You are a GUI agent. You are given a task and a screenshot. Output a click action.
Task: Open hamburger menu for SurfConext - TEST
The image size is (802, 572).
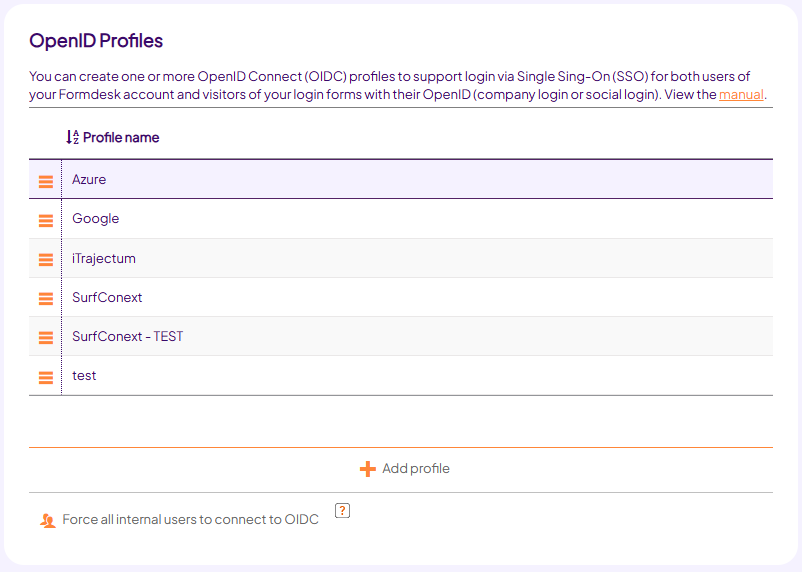(x=46, y=337)
